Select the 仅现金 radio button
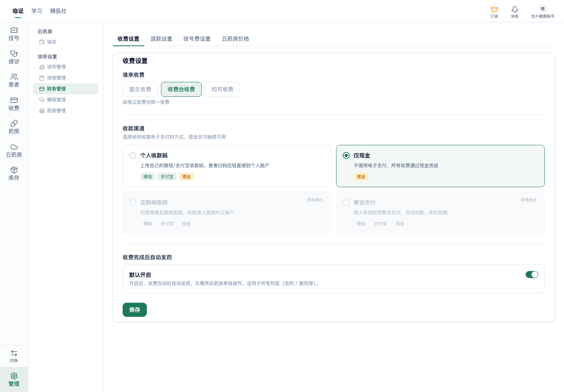 346,155
